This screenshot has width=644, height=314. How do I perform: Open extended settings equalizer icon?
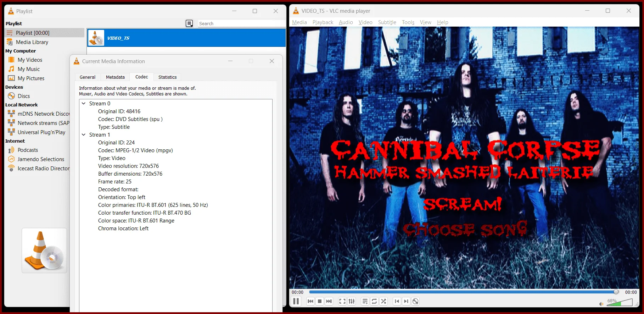point(352,301)
